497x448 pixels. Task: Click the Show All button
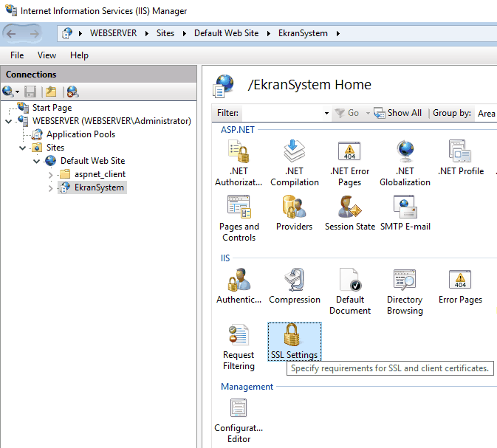(x=398, y=113)
